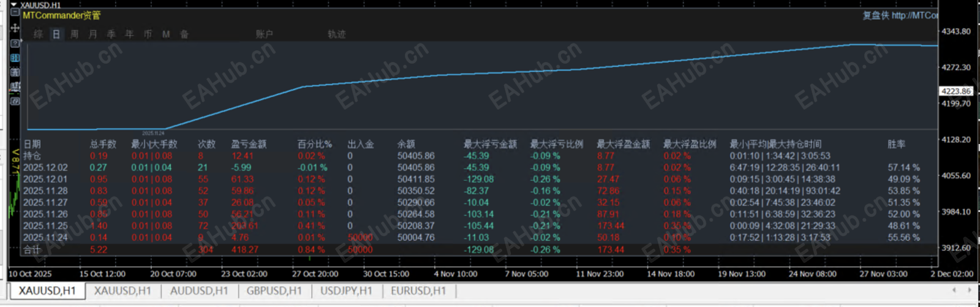Click the 余额 column header
Viewport: 980px width, 307px height.
coord(406,144)
